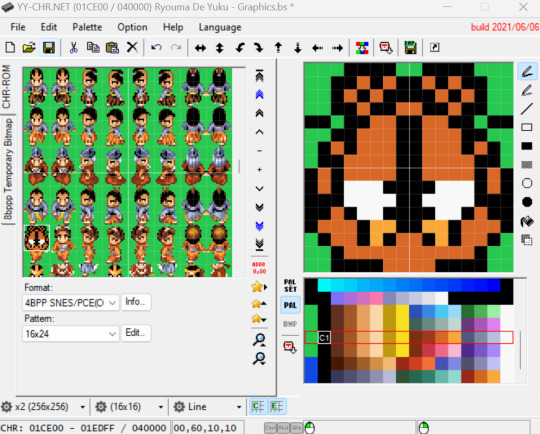
Task: Select the Paint bucket fill tool
Action: tap(527, 221)
